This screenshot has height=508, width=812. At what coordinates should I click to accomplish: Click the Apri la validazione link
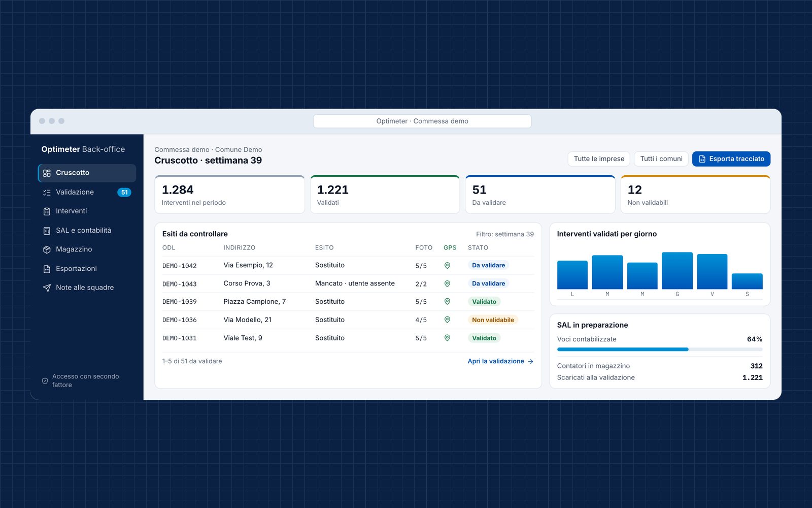pos(500,361)
